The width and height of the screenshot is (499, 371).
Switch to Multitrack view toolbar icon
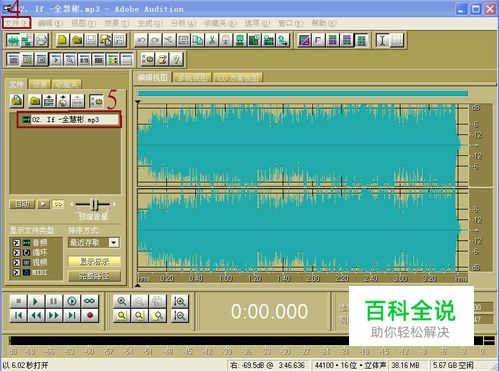[27, 41]
